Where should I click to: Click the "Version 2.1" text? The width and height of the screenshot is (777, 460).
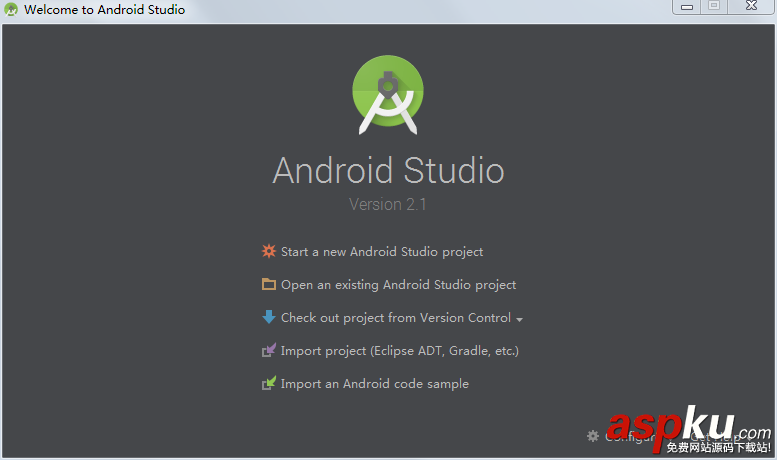(x=388, y=204)
